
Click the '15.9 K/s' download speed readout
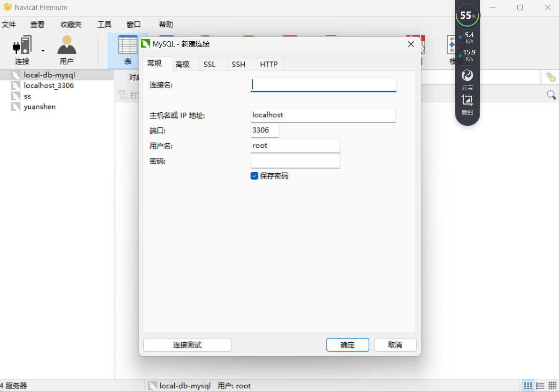tap(469, 55)
